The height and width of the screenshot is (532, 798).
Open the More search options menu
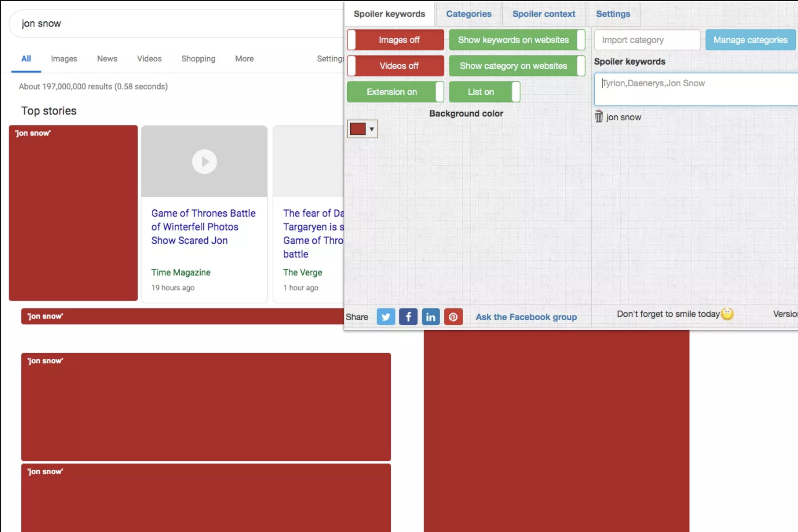244,58
